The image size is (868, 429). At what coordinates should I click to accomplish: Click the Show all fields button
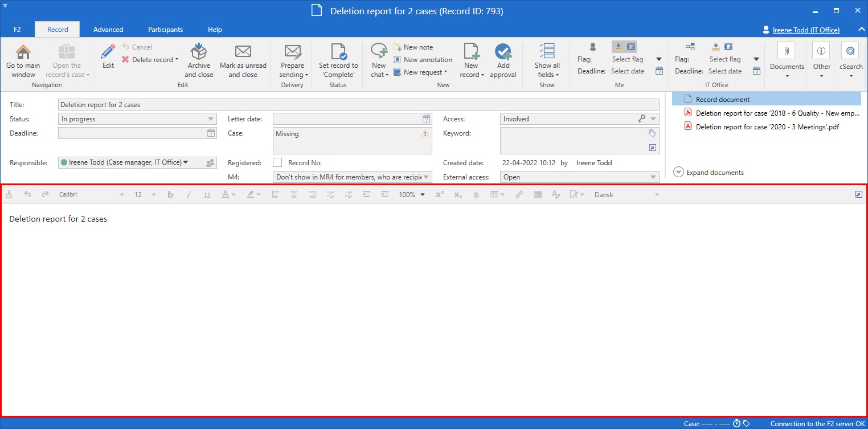pos(547,62)
